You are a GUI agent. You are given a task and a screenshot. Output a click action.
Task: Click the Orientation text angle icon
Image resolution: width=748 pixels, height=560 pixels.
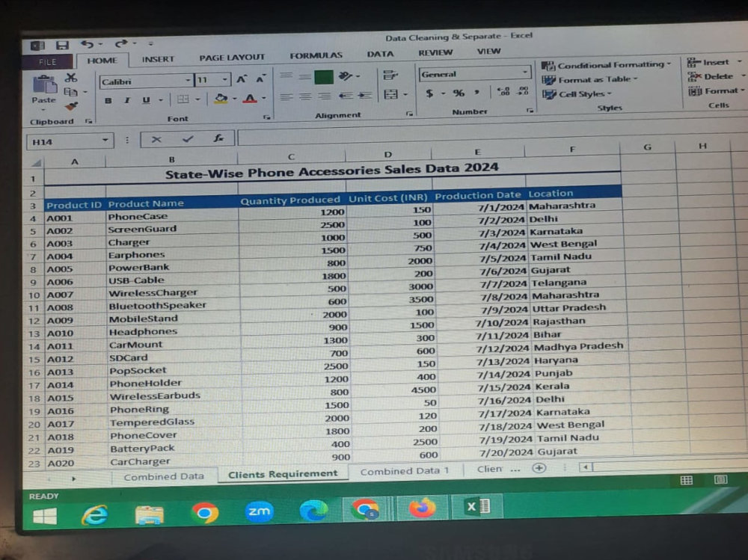tap(345, 76)
